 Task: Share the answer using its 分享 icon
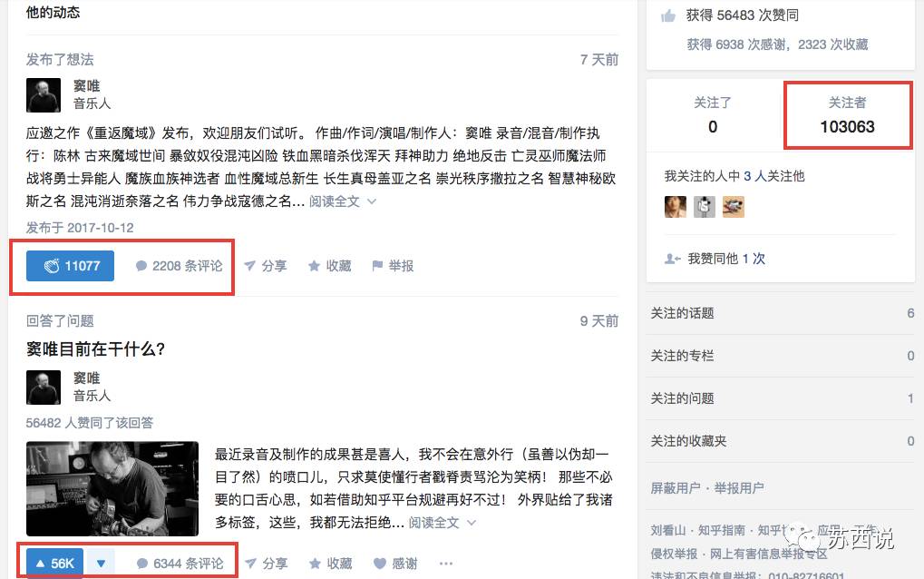(267, 564)
